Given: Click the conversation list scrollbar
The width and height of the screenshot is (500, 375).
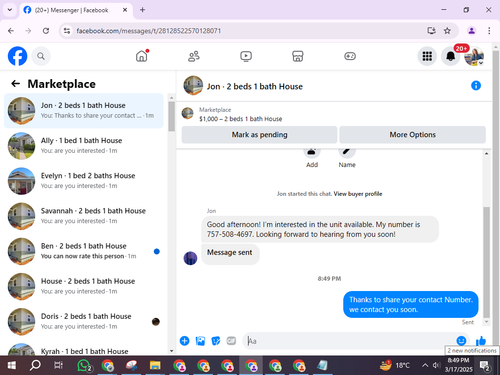Looking at the screenshot, I should [171, 116].
